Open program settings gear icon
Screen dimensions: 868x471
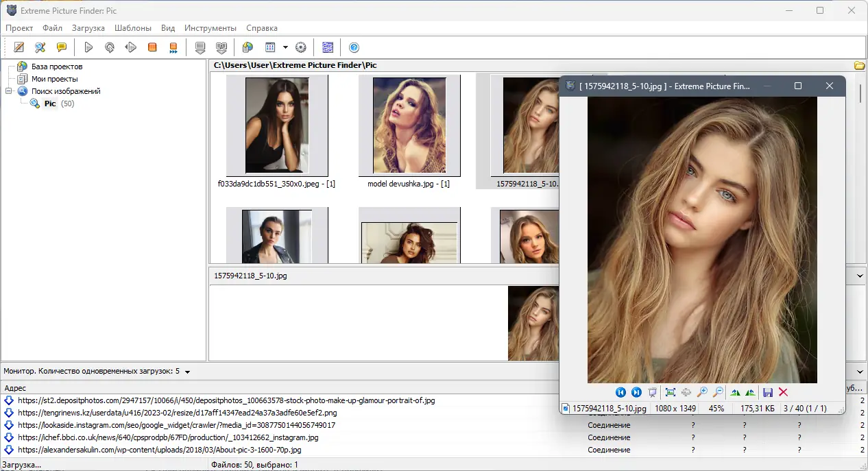(300, 47)
